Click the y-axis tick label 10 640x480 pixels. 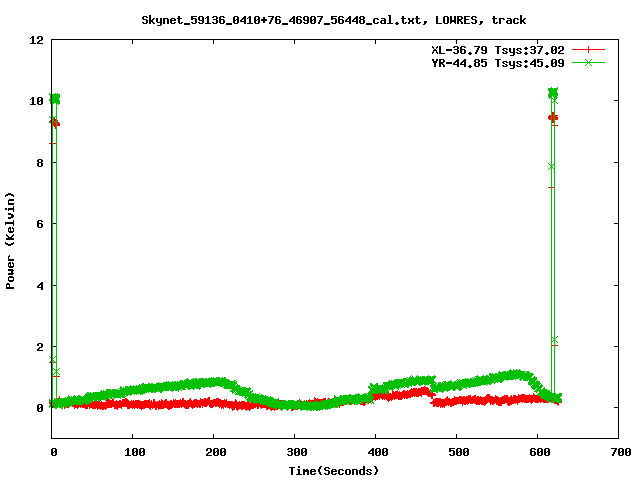[36, 101]
